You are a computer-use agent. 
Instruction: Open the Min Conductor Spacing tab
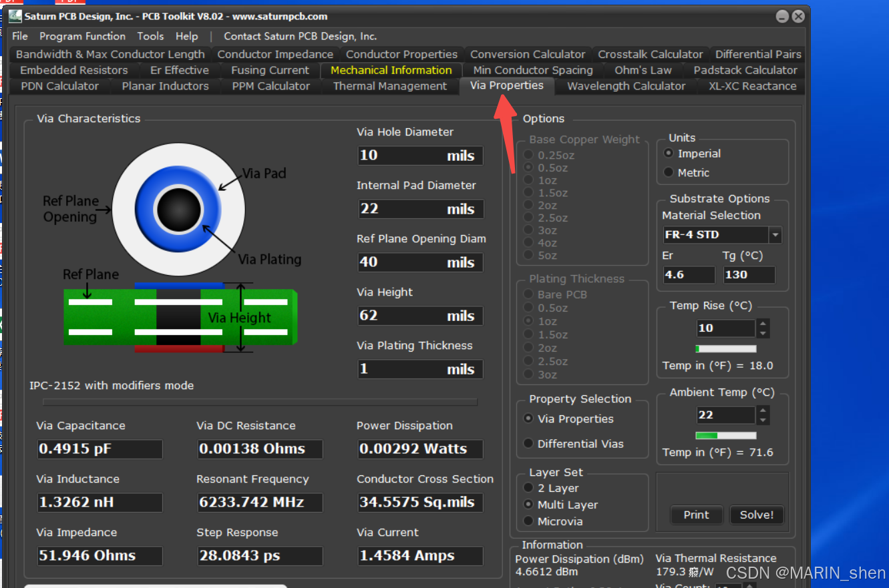tap(533, 70)
